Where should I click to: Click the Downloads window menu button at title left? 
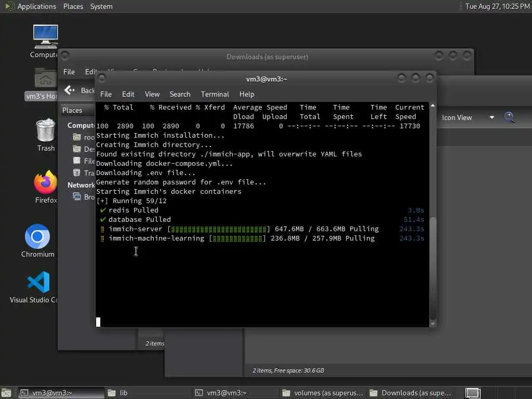pos(65,55)
